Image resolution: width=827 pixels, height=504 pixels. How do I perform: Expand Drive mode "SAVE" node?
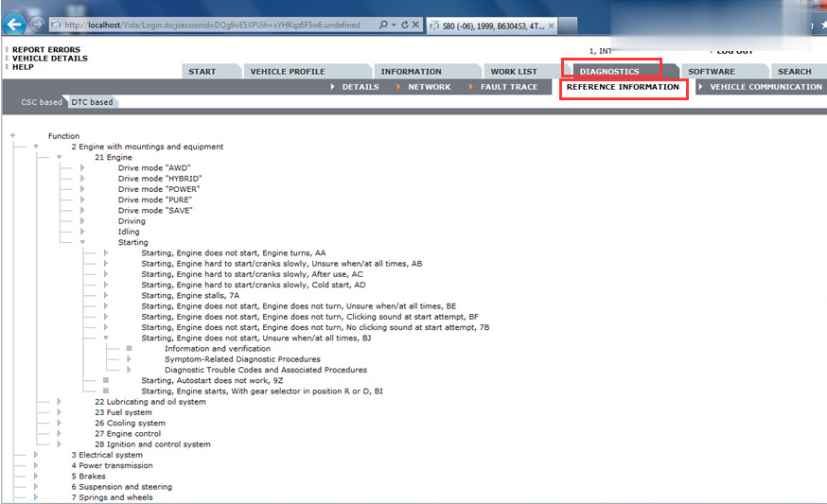pyautogui.click(x=82, y=210)
